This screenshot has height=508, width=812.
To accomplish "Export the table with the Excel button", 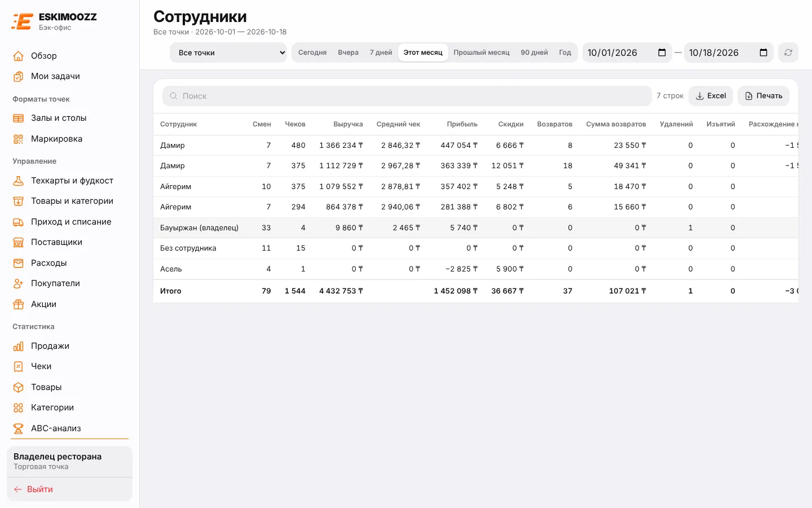I will coord(710,96).
